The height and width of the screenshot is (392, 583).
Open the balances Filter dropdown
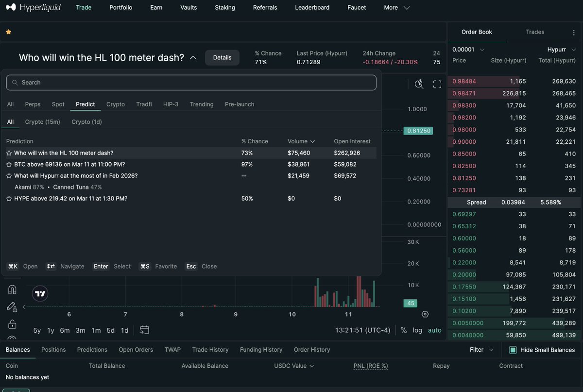click(482, 350)
